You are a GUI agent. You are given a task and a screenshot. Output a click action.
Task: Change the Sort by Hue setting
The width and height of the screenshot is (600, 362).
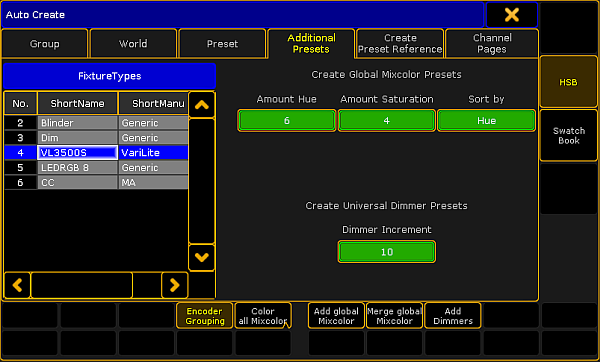click(x=486, y=121)
